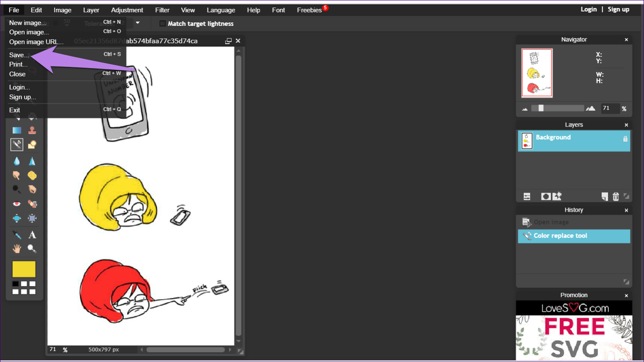Screen dimensions: 644x362
Task: Select the Drawing shape tool
Action: tap(32, 145)
